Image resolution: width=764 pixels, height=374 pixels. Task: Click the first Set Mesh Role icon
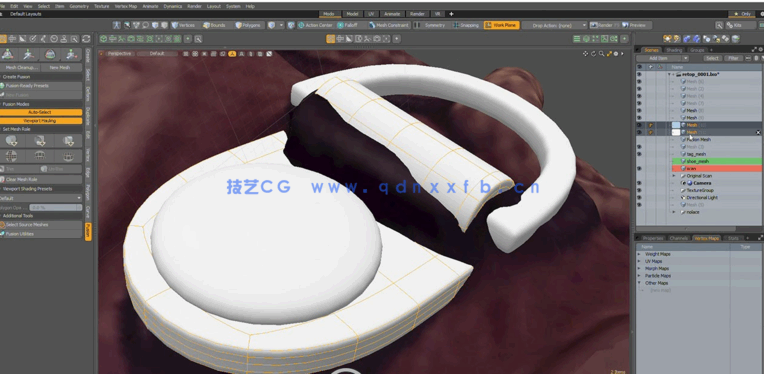pyautogui.click(x=12, y=141)
